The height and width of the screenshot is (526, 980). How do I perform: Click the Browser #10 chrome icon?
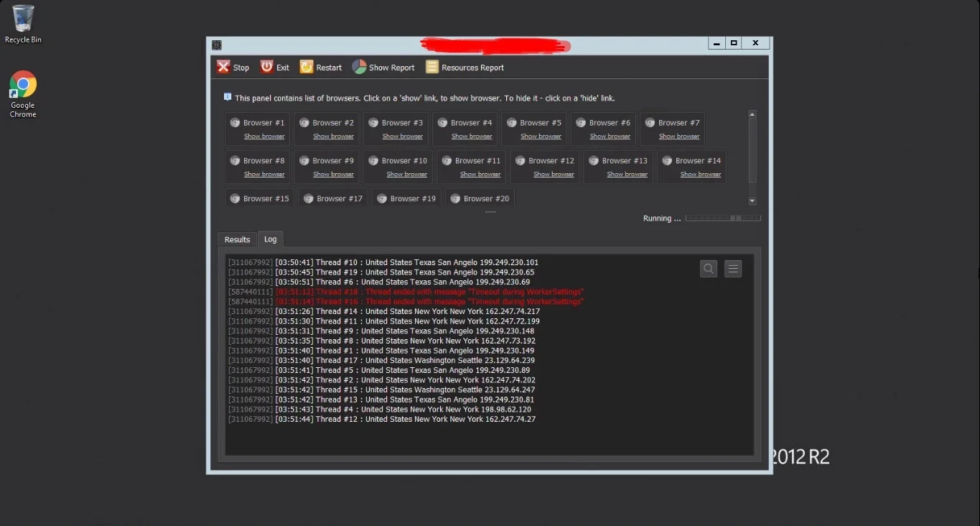[x=373, y=161]
